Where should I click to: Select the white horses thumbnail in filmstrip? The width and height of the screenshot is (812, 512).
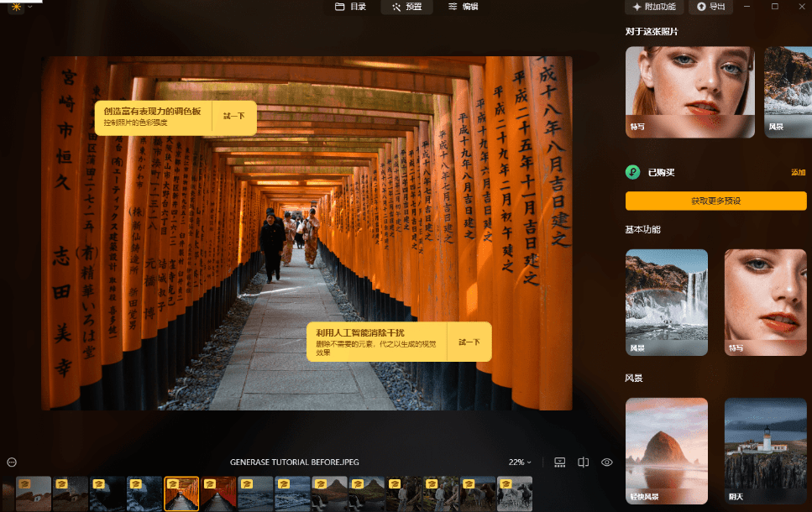pos(514,494)
